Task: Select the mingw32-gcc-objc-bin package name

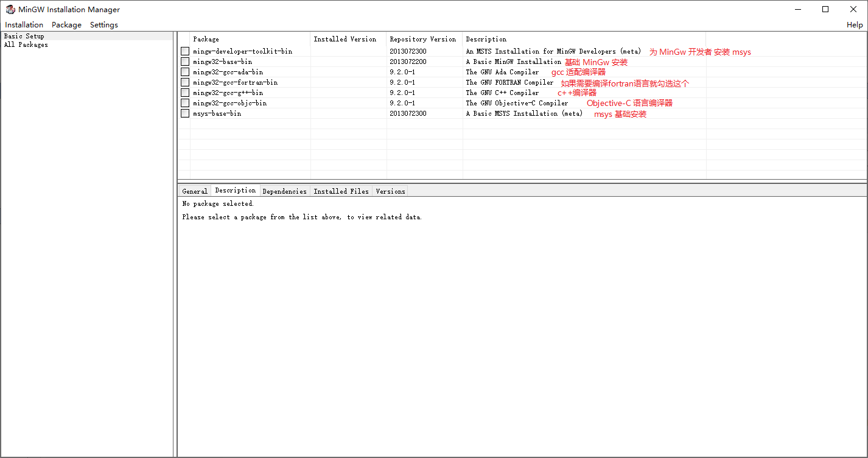Action: point(230,103)
